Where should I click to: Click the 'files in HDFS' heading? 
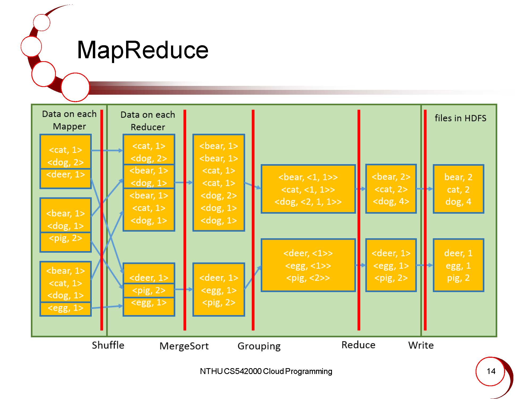click(460, 118)
